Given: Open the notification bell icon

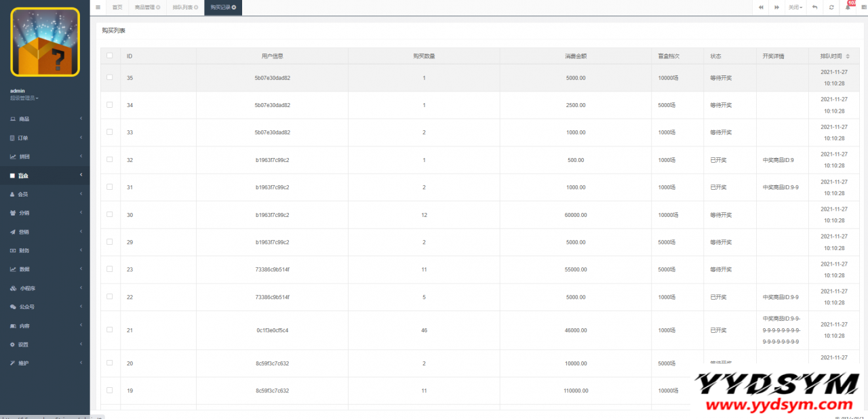Looking at the screenshot, I should click(848, 7).
